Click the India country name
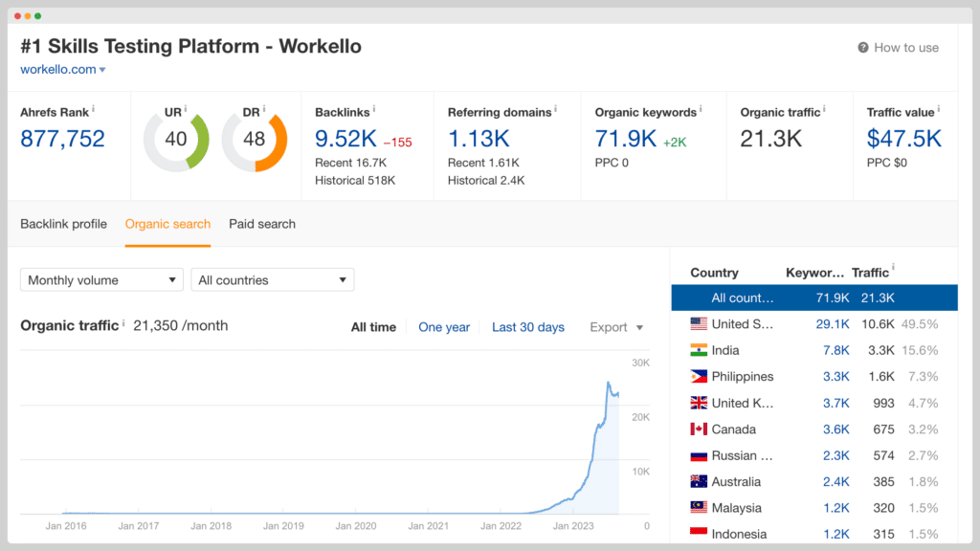The height and width of the screenshot is (551, 980). (725, 350)
